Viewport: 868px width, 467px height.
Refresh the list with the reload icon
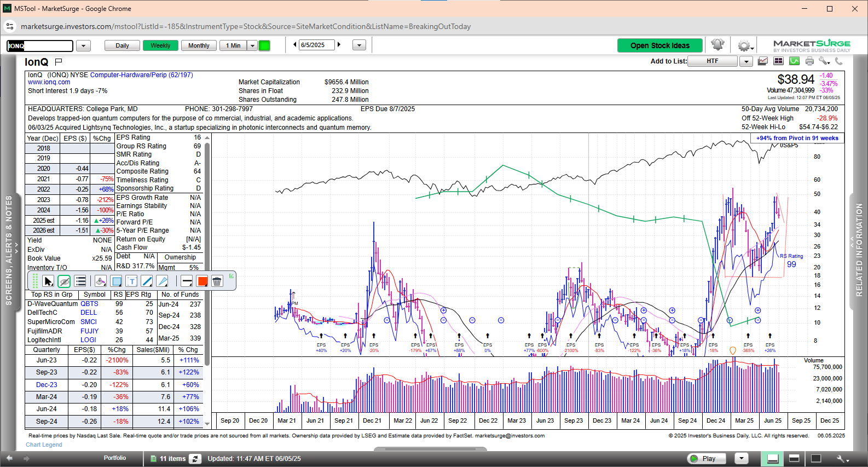(195, 459)
